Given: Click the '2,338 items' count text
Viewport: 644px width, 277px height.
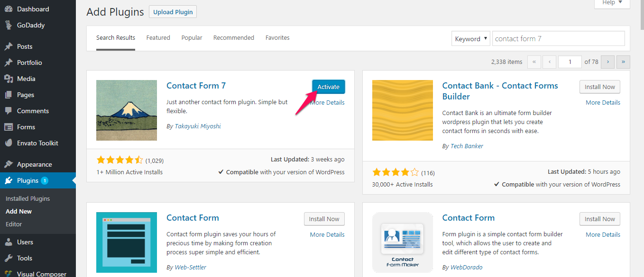Looking at the screenshot, I should [x=507, y=62].
